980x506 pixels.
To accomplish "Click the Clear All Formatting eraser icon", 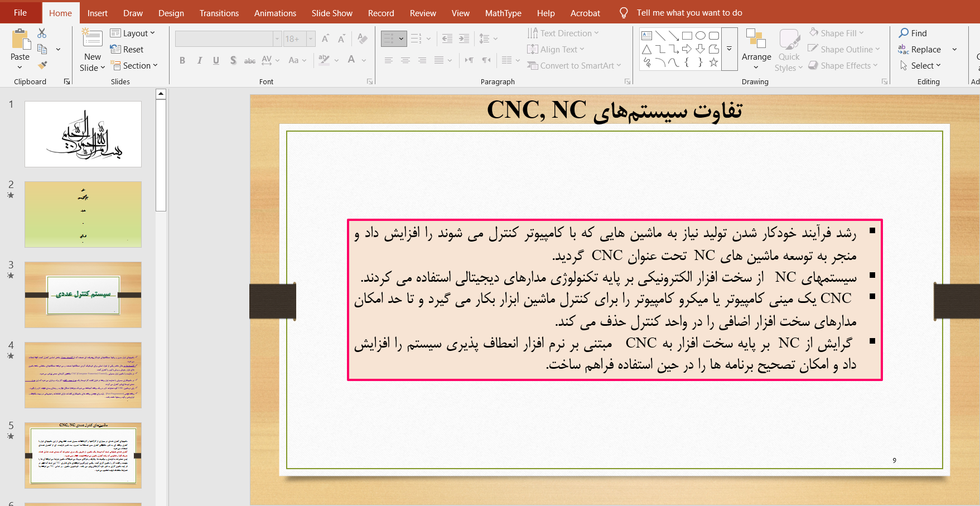I will (x=363, y=38).
